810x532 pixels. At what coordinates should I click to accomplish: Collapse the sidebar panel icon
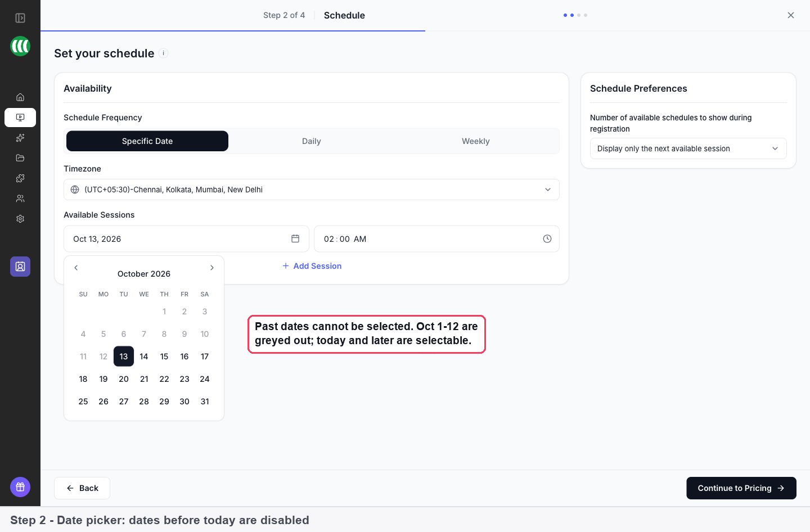coord(20,18)
